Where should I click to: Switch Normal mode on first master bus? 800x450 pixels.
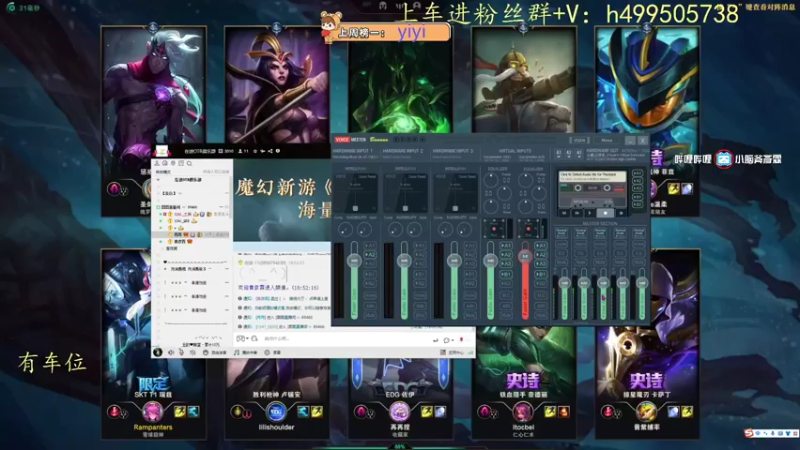[x=561, y=233]
